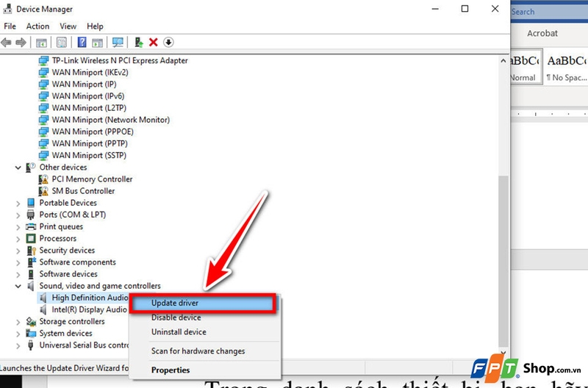
Task: Click the Security devices key icon
Action: [31, 251]
